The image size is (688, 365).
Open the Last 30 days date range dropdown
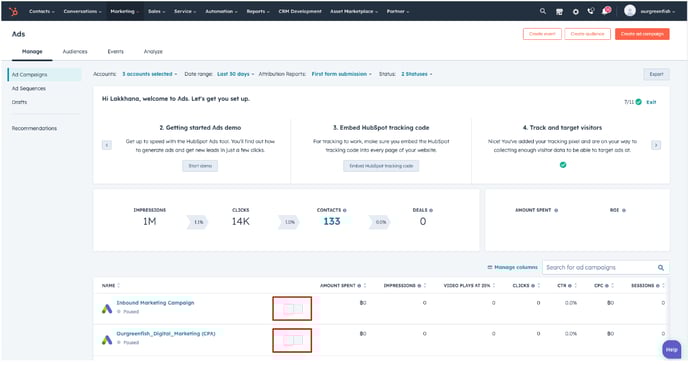pyautogui.click(x=236, y=74)
